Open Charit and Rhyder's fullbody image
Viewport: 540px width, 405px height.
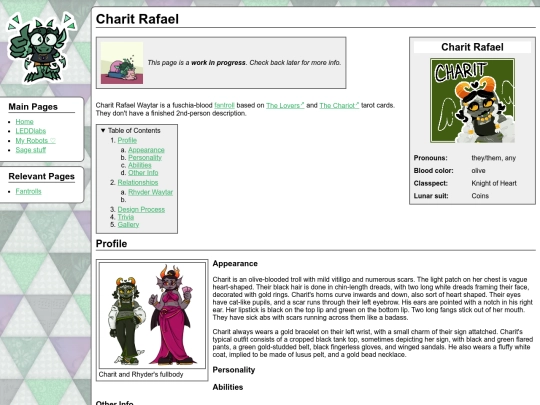[x=152, y=315]
